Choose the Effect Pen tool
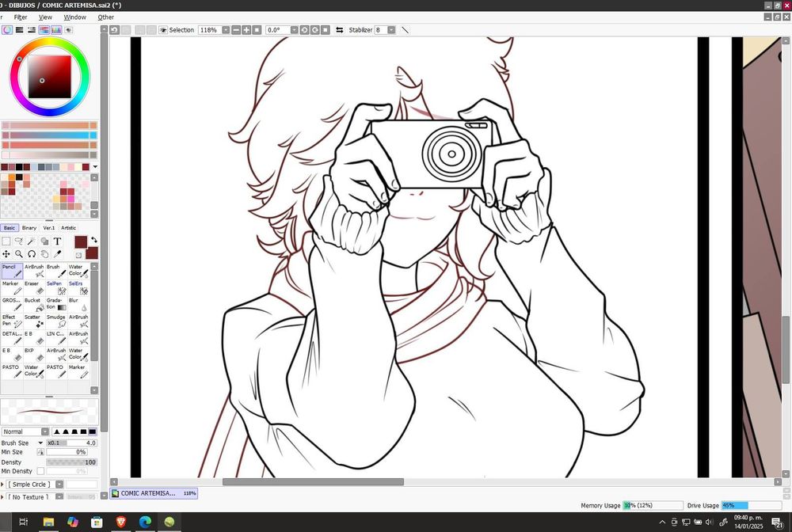 click(x=12, y=321)
